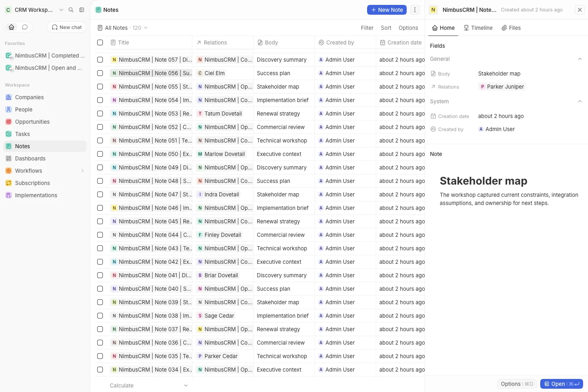Click the Created by column header

[x=345, y=42]
